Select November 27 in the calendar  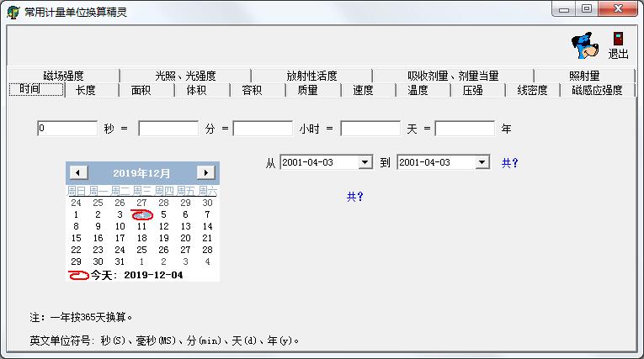tap(141, 203)
